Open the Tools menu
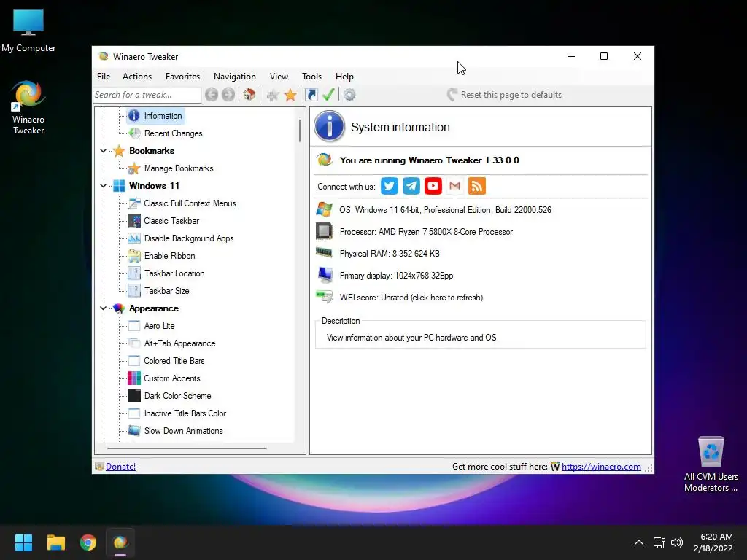 point(311,76)
